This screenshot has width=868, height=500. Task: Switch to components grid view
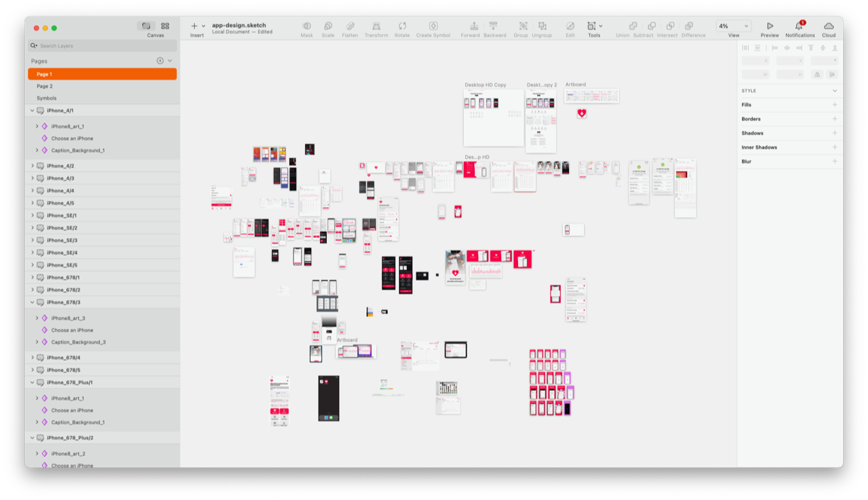[x=165, y=26]
